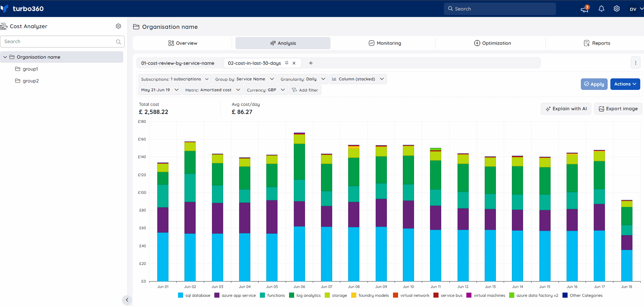Switch to the Reports tab
Viewport: 644px width, 306px height.
coord(597,43)
